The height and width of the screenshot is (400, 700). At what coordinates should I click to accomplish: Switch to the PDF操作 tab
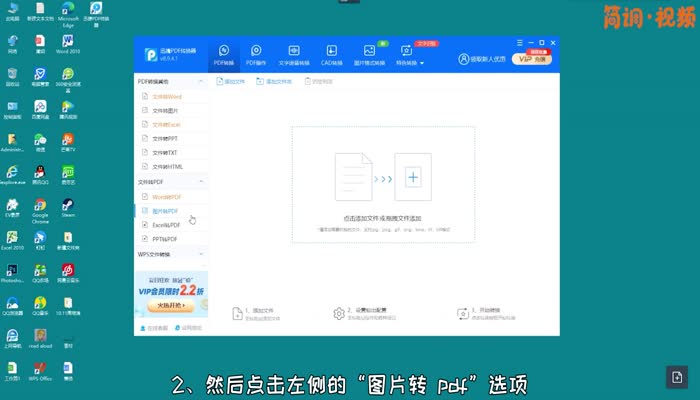click(256, 54)
